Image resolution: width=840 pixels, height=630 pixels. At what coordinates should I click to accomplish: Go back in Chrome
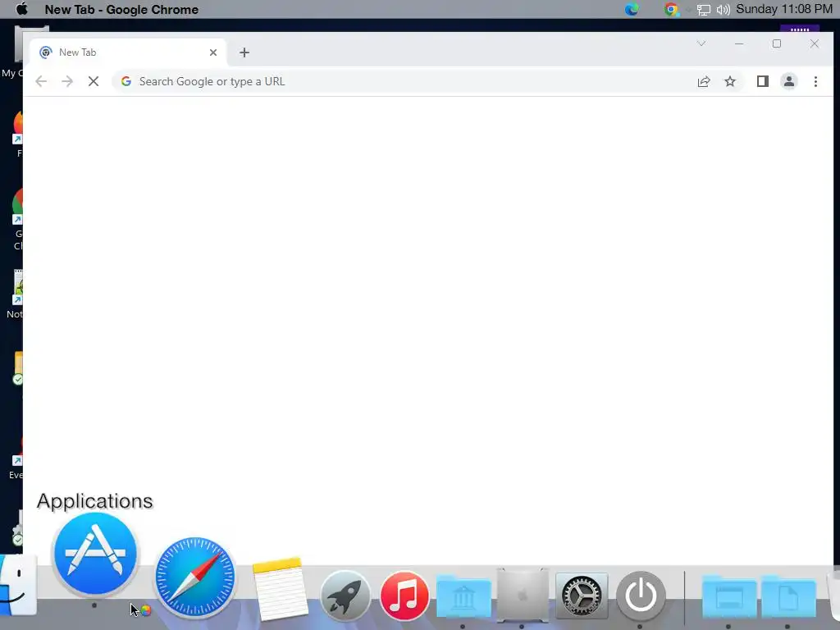coord(41,81)
